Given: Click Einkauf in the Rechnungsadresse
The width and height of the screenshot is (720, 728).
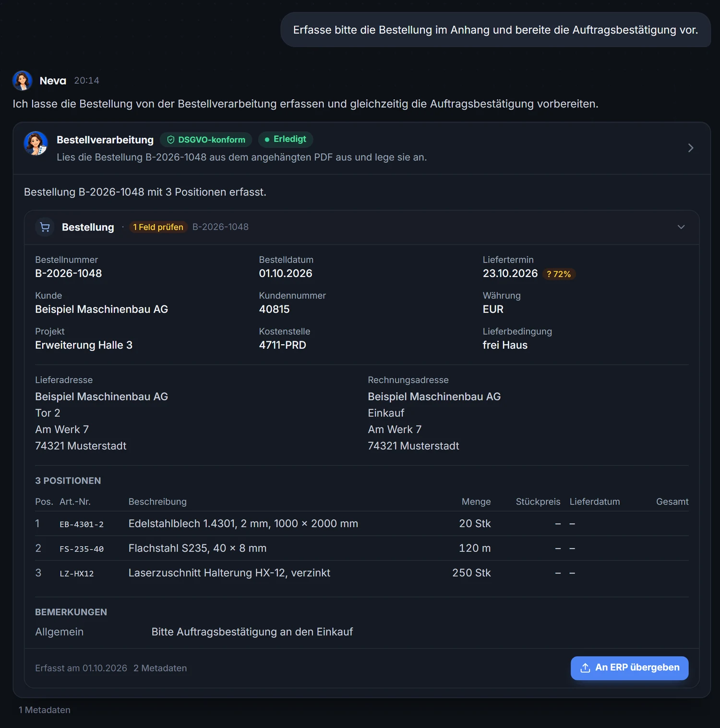Looking at the screenshot, I should point(386,413).
